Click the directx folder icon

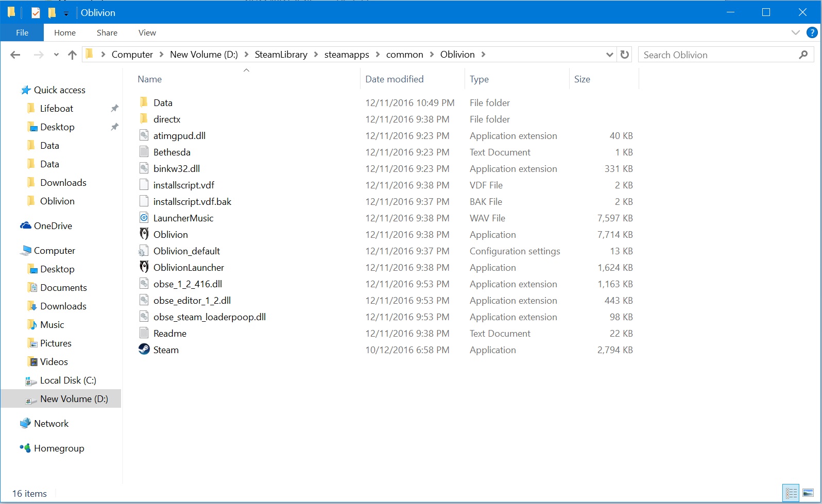pyautogui.click(x=144, y=119)
